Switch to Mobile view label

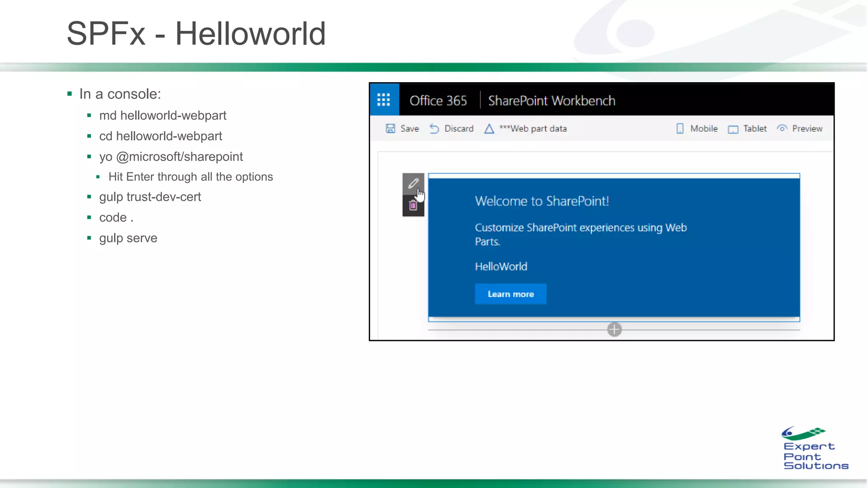[704, 129]
